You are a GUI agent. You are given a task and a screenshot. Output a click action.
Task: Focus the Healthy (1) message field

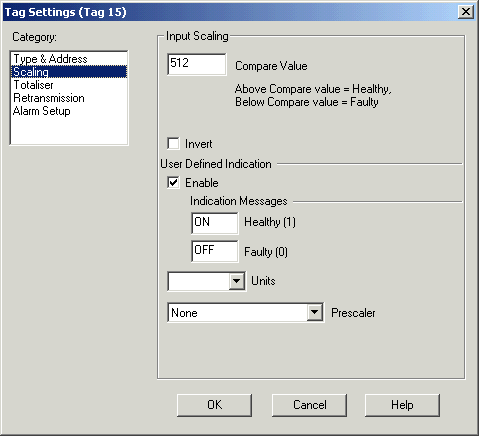point(215,223)
